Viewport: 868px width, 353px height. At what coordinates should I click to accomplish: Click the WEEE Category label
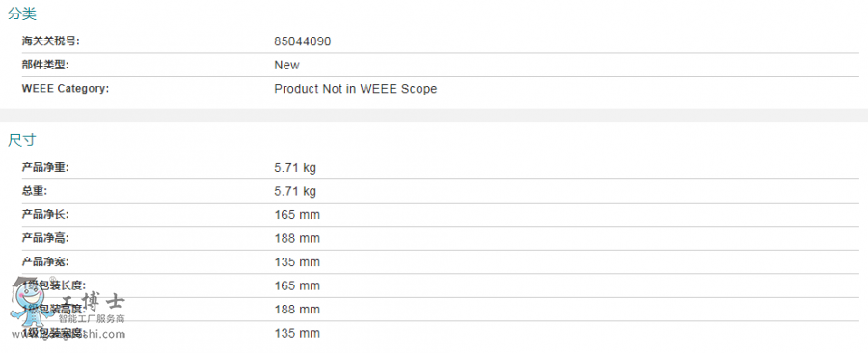click(66, 89)
